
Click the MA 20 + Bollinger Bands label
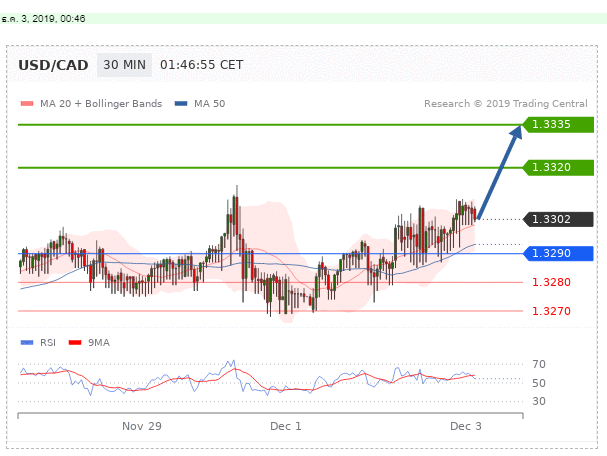point(101,104)
